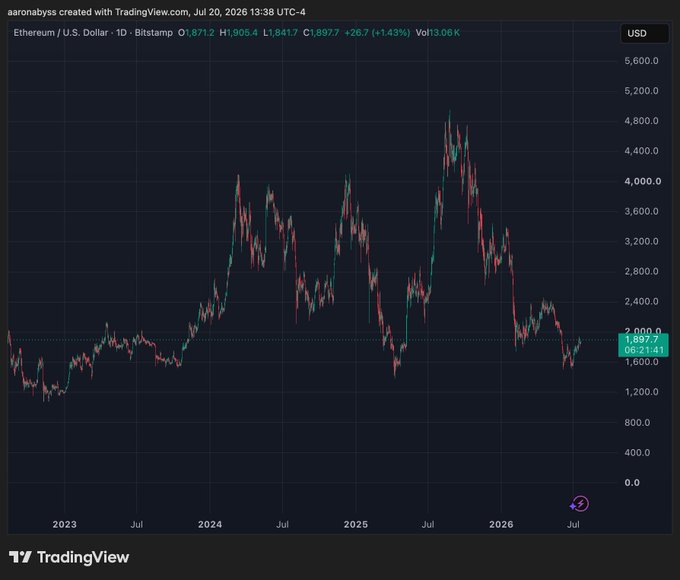This screenshot has height=580, width=680.
Task: Click the Jul label between 2023 and 2024
Action: pyautogui.click(x=137, y=524)
